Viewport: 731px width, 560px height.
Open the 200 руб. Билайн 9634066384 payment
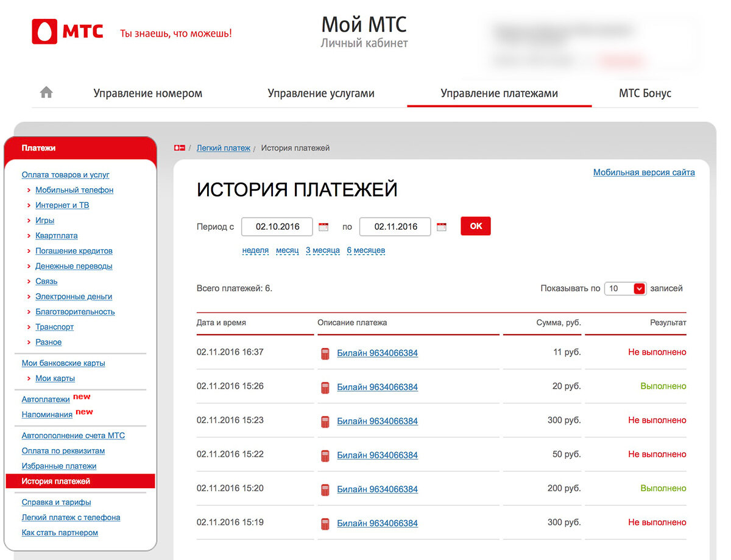point(378,490)
